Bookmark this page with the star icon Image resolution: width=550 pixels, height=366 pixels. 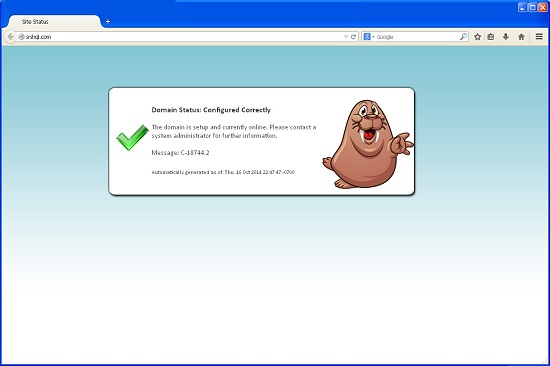(477, 36)
